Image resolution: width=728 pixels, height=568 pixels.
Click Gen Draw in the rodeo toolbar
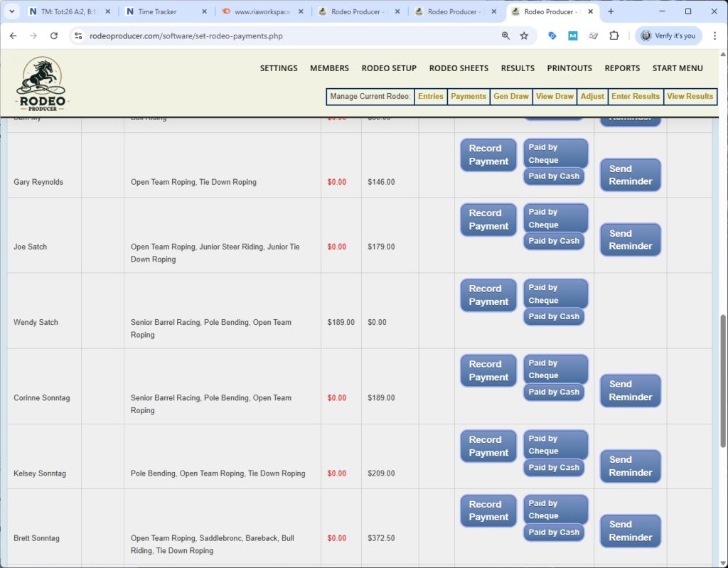(x=510, y=96)
